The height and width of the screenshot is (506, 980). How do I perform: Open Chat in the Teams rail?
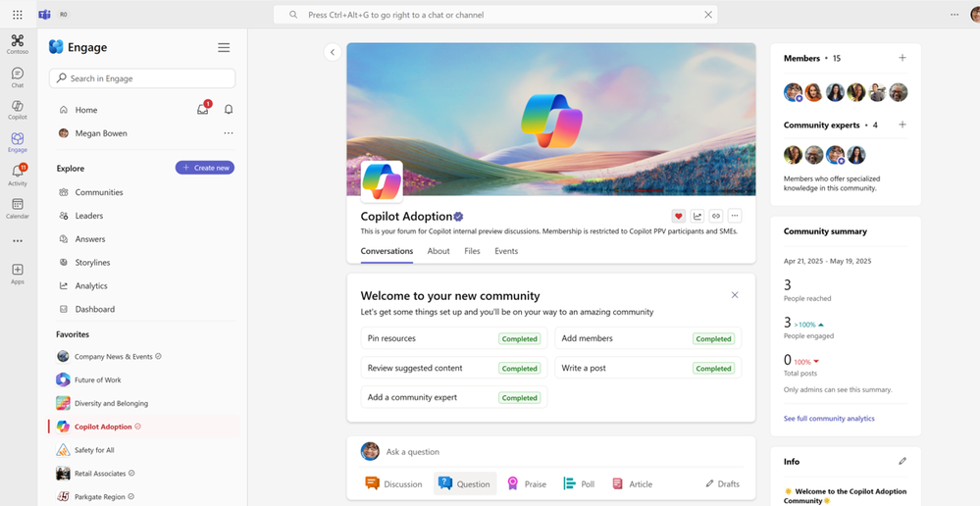click(18, 77)
